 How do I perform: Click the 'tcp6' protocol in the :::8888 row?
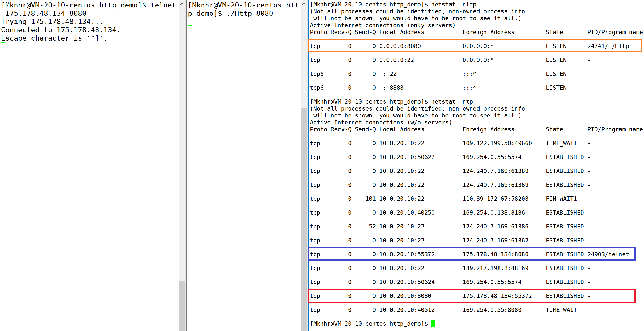coord(317,88)
